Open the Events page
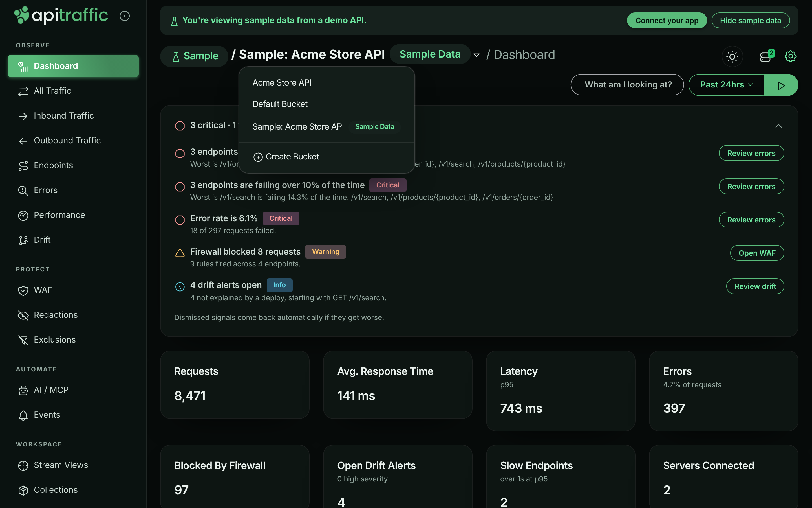 (73, 415)
